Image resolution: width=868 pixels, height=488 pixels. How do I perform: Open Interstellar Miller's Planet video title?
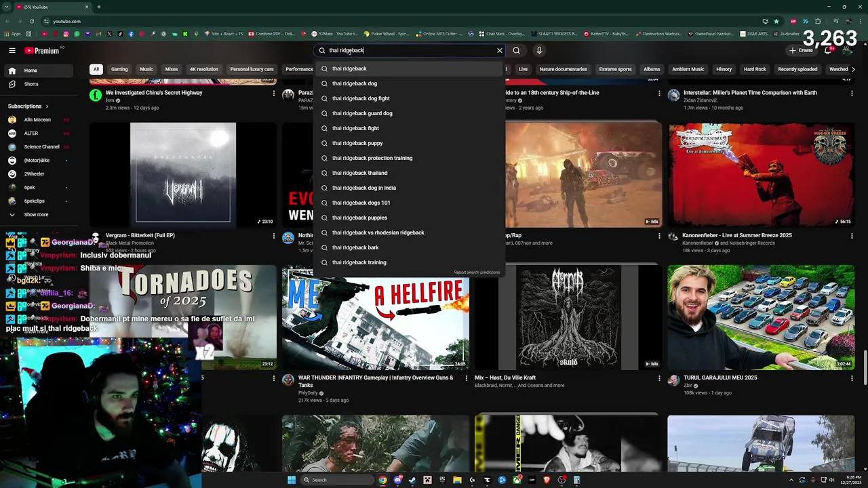click(x=750, y=93)
